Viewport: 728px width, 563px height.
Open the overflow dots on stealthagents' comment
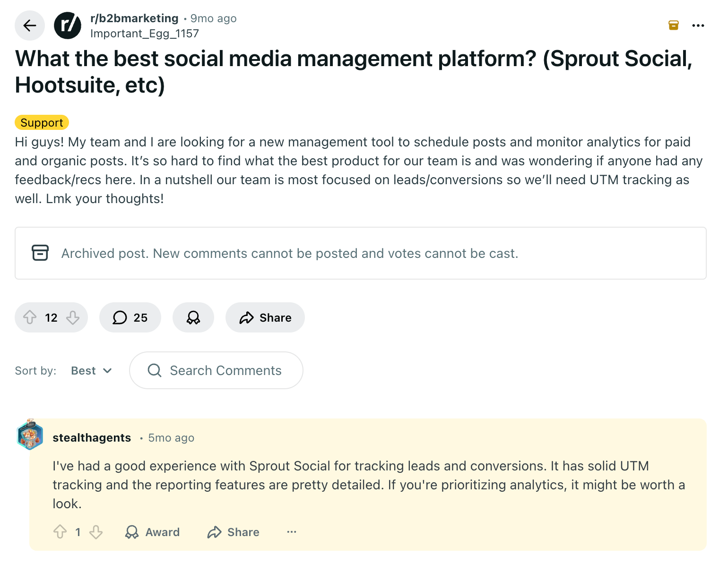(x=291, y=532)
